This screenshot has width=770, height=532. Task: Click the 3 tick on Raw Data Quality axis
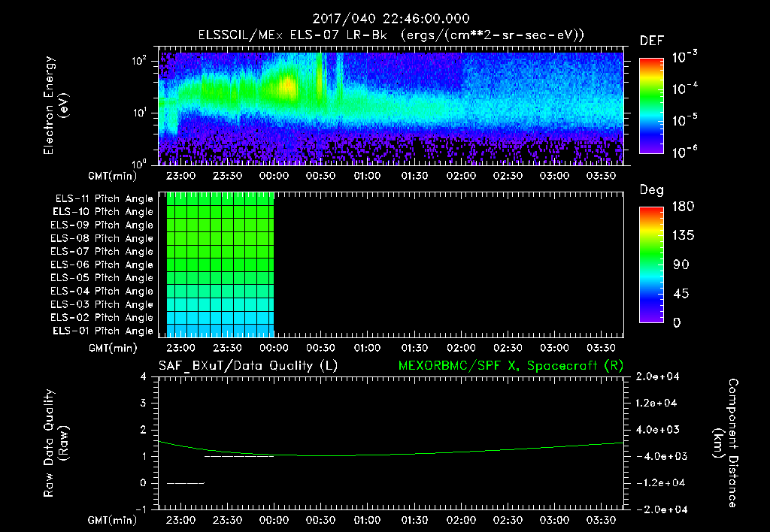(x=144, y=404)
